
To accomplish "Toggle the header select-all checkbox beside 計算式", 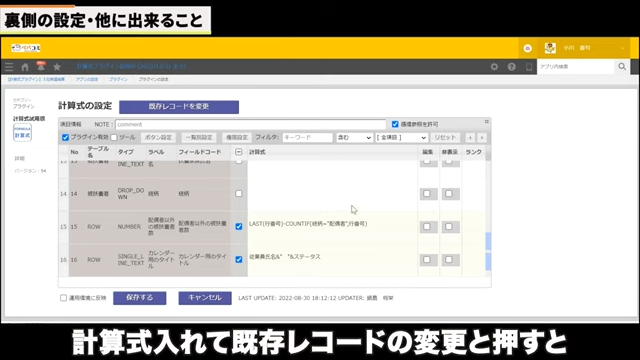I will pyautogui.click(x=239, y=152).
